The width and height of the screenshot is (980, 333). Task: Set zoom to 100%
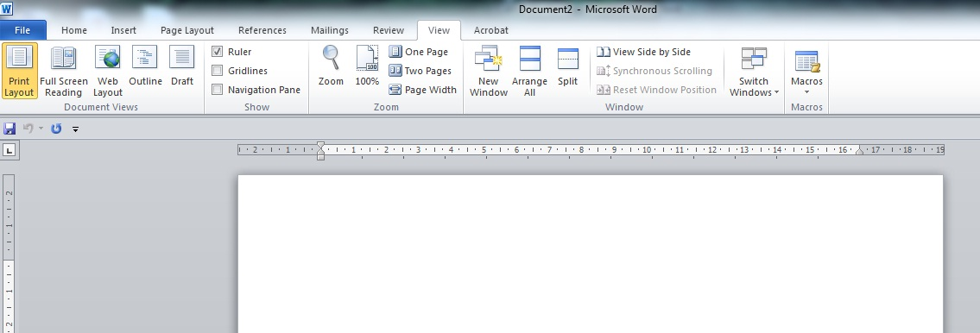pos(367,66)
